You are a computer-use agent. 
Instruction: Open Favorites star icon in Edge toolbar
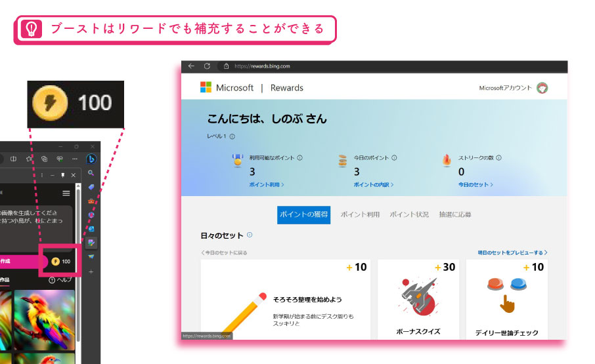click(29, 159)
